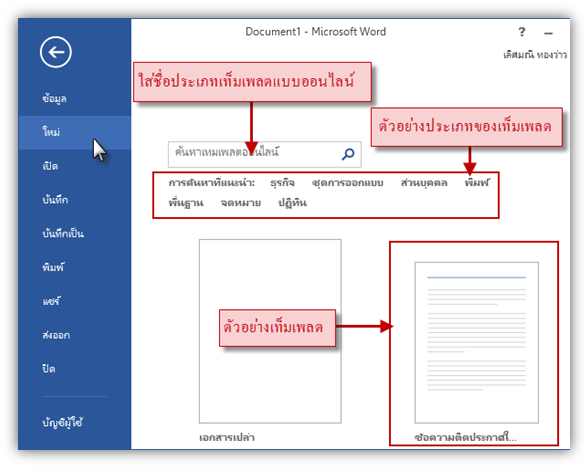Select the ธุรกิจ suggested search link
Screen dimensions: 585x467
[282, 183]
